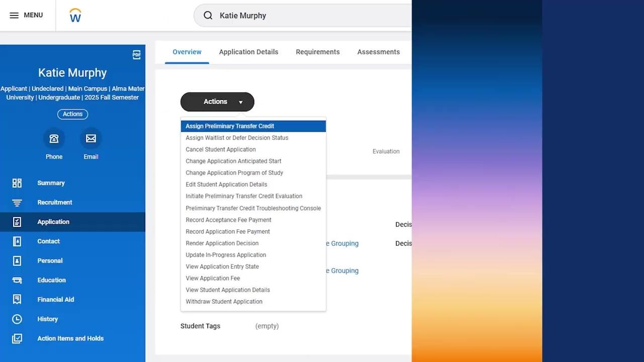Screen dimensions: 644x362
Task: Click the Application sidebar icon
Action: [17, 222]
